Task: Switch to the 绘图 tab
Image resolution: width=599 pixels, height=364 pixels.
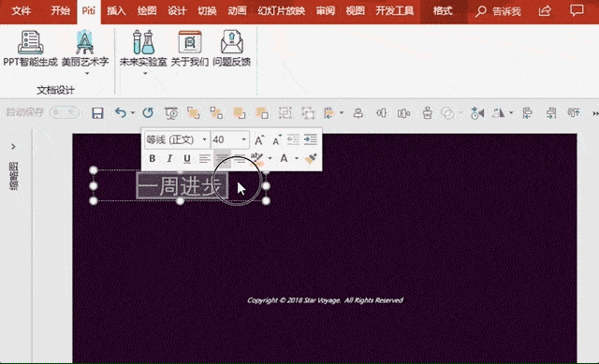Action: click(x=147, y=10)
